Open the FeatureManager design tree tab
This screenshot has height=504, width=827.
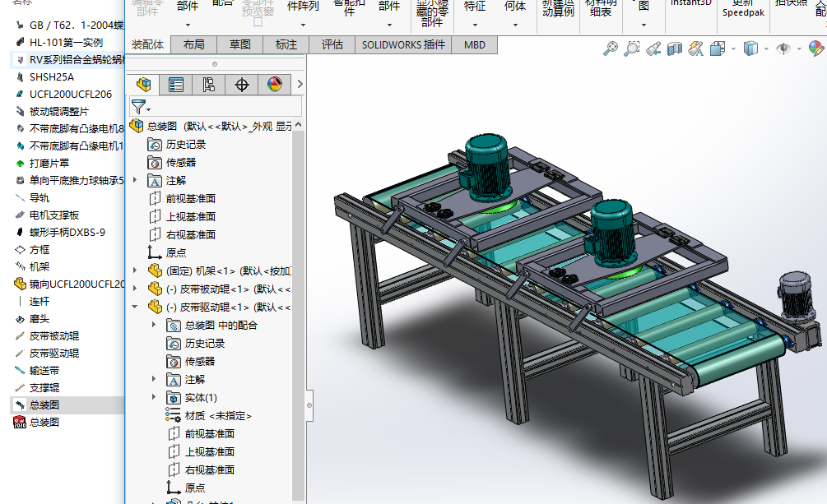tap(144, 84)
